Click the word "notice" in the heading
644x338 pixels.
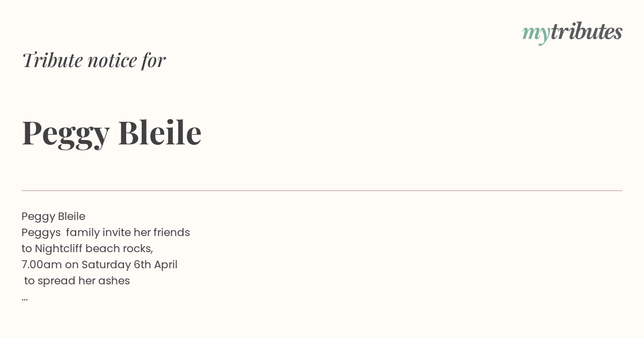(112, 61)
